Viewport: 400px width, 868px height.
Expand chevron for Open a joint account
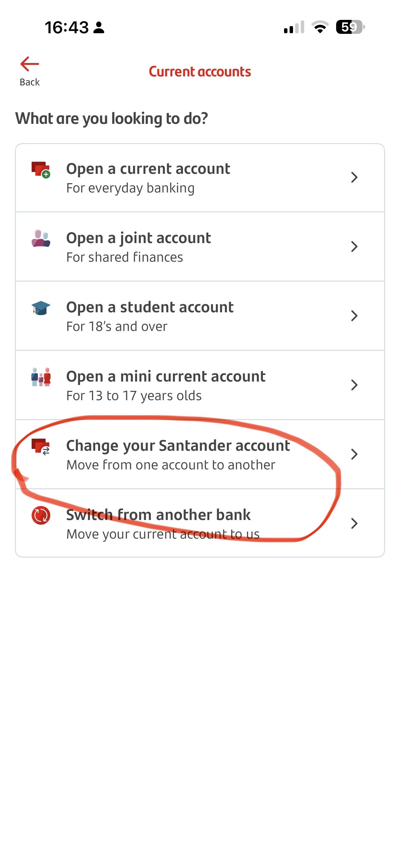pos(354,247)
